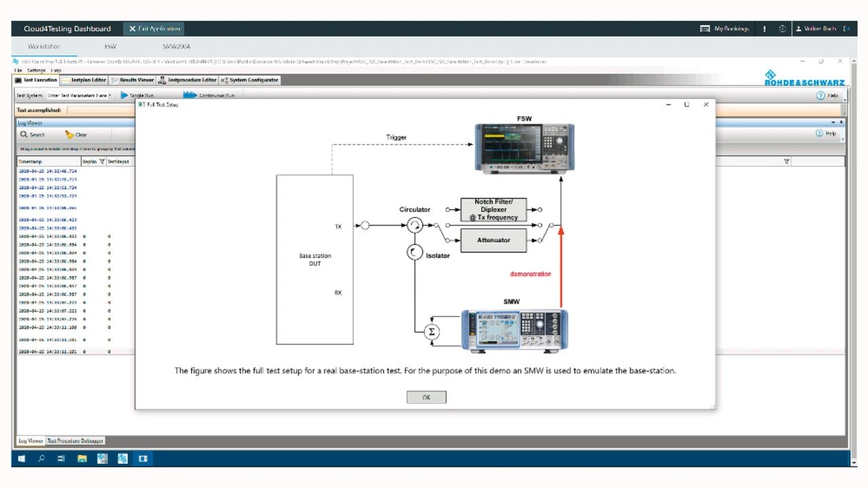Click the Full Test Setup dialog window icon
Viewport: 868px width, 488px height.
(141, 104)
